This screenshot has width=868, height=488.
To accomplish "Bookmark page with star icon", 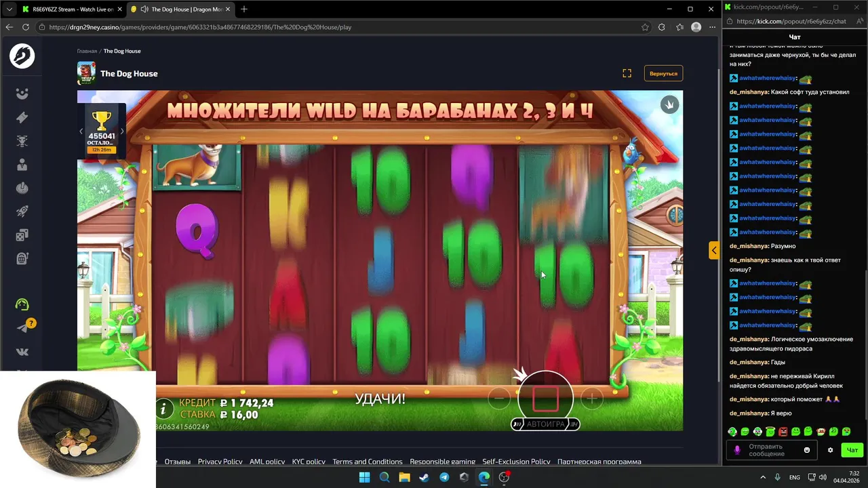I will (x=645, y=27).
